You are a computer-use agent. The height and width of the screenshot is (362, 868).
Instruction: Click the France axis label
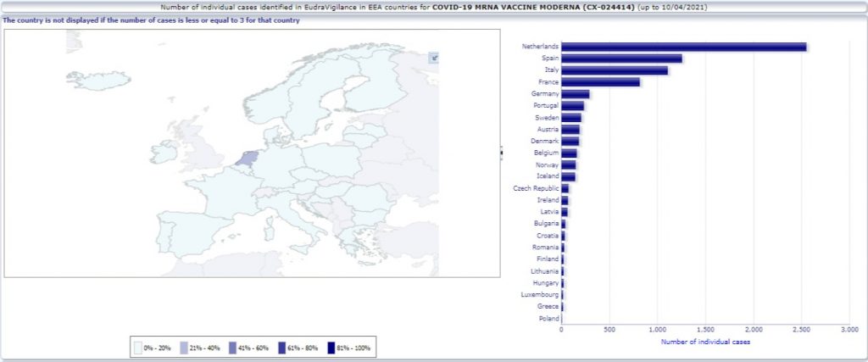[549, 82]
